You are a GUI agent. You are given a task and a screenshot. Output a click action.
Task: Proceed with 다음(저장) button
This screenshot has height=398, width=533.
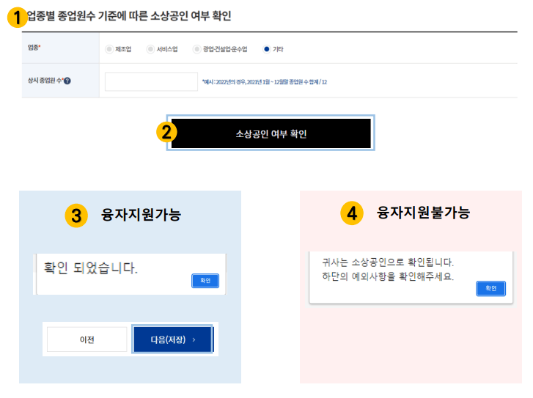172,340
